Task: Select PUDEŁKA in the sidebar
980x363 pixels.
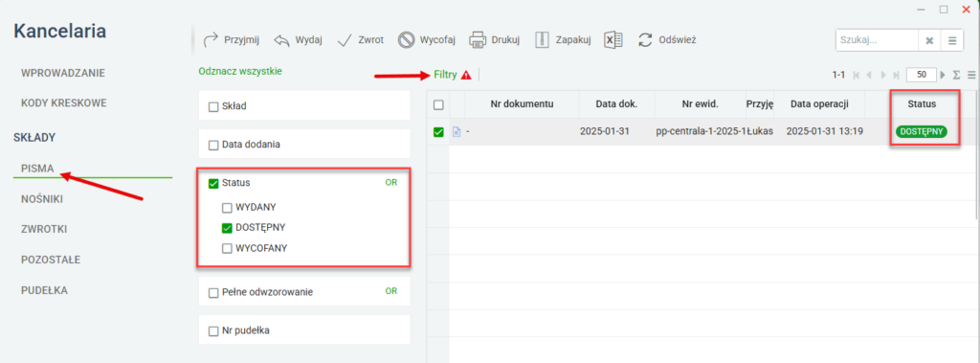Action: [x=44, y=290]
